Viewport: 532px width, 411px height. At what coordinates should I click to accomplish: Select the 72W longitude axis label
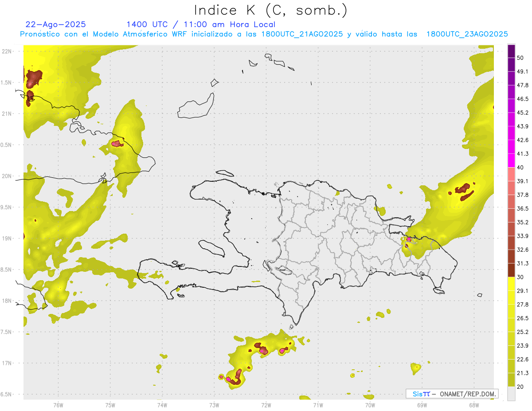coord(266,405)
